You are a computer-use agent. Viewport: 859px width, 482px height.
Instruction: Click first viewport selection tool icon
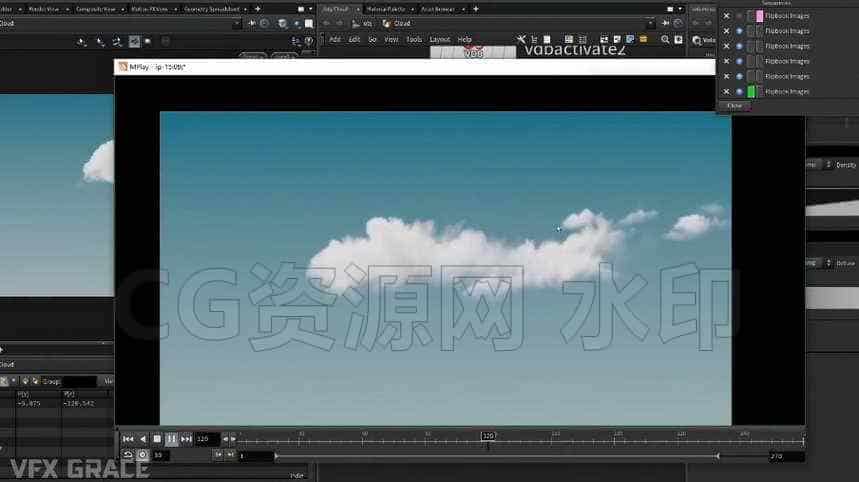pyautogui.click(x=81, y=42)
